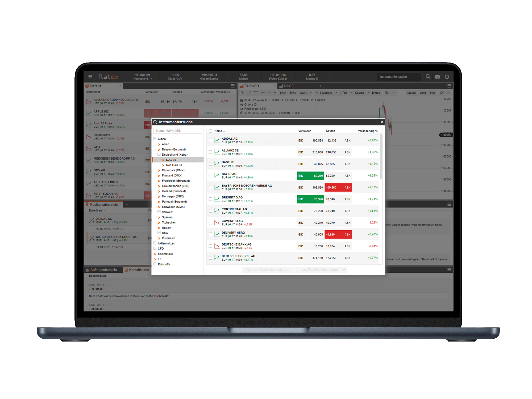Click the results list vertical scrollbar
Viewport: 532px width, 399px height.
(381, 157)
